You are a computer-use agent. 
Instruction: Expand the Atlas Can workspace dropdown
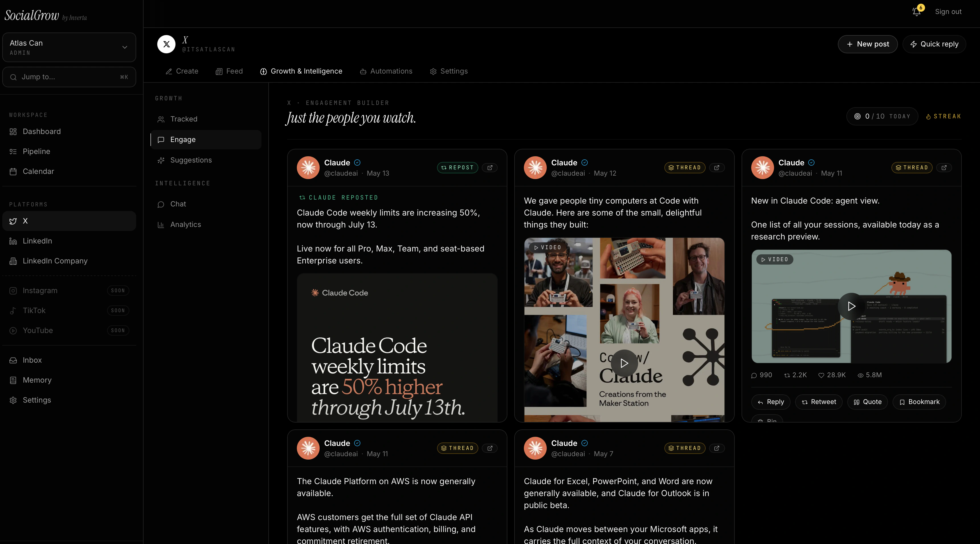(x=69, y=47)
